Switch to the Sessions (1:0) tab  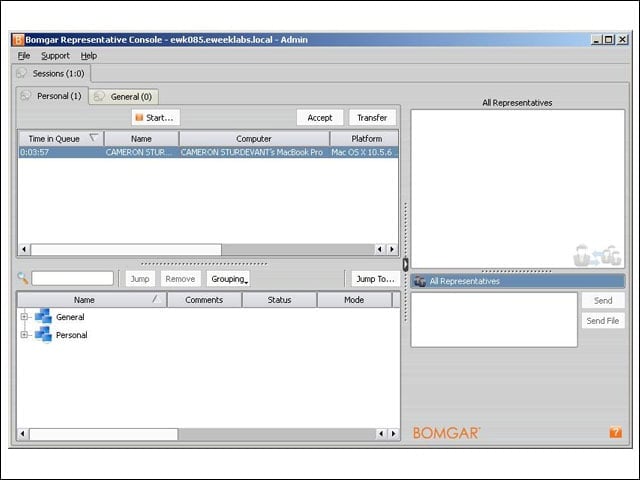click(51, 73)
